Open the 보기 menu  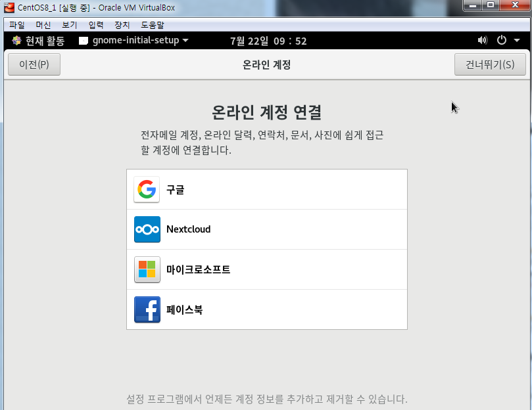(70, 25)
